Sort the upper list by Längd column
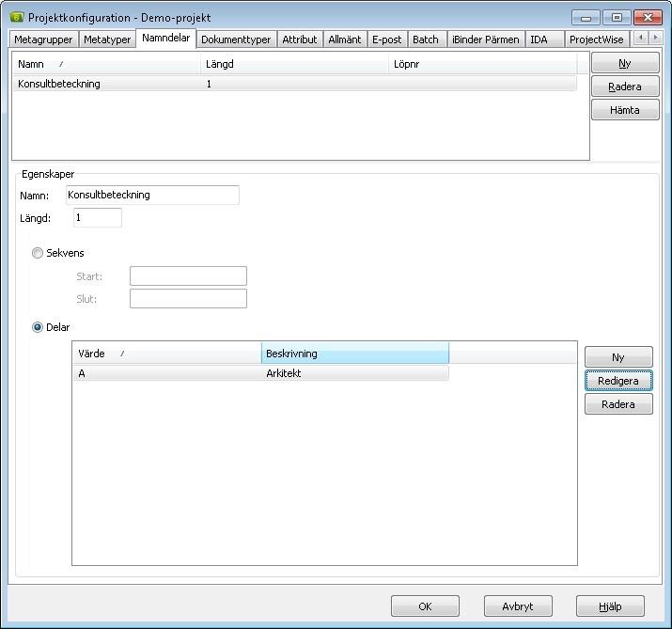The image size is (672, 629). (294, 64)
